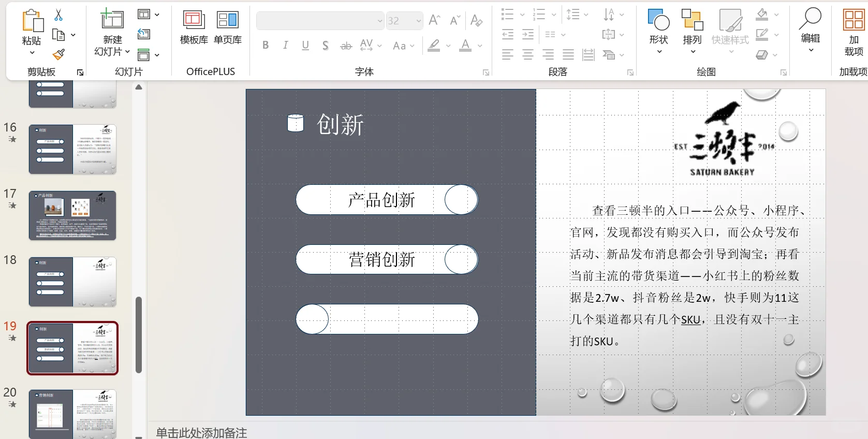
Task: Click the Copy icon in the clipboard group
Action: (x=58, y=35)
